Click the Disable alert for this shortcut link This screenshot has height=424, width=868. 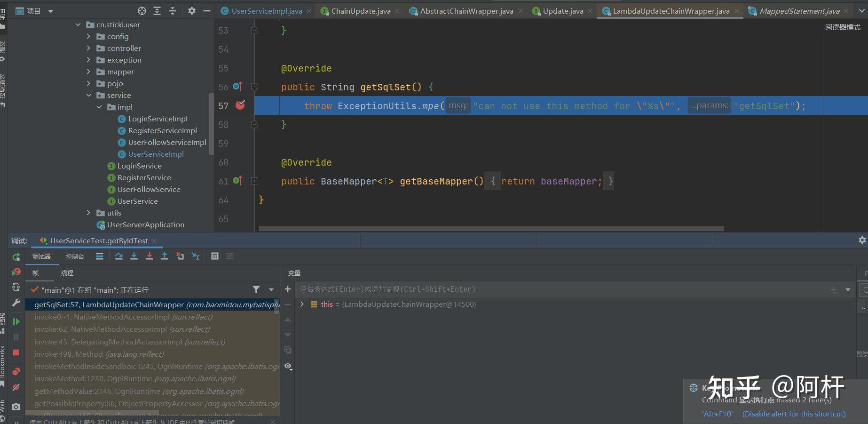point(794,414)
